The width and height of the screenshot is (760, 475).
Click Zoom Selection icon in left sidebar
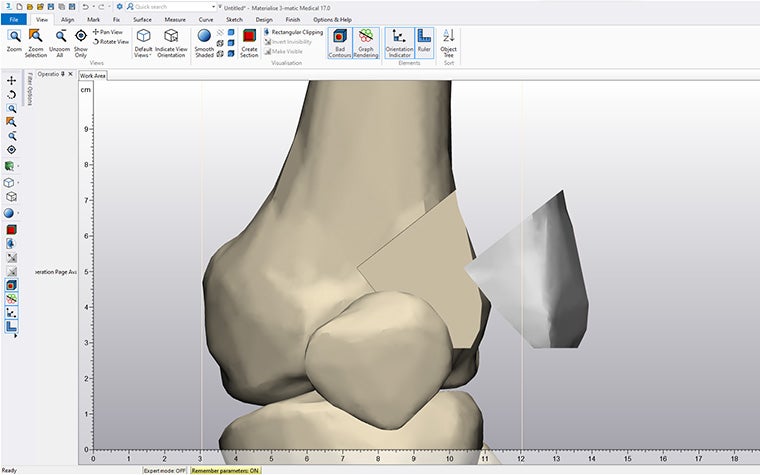tap(11, 122)
